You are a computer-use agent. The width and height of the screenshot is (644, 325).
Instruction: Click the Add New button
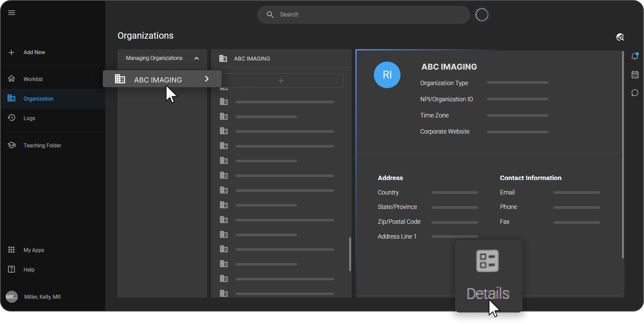pos(34,52)
